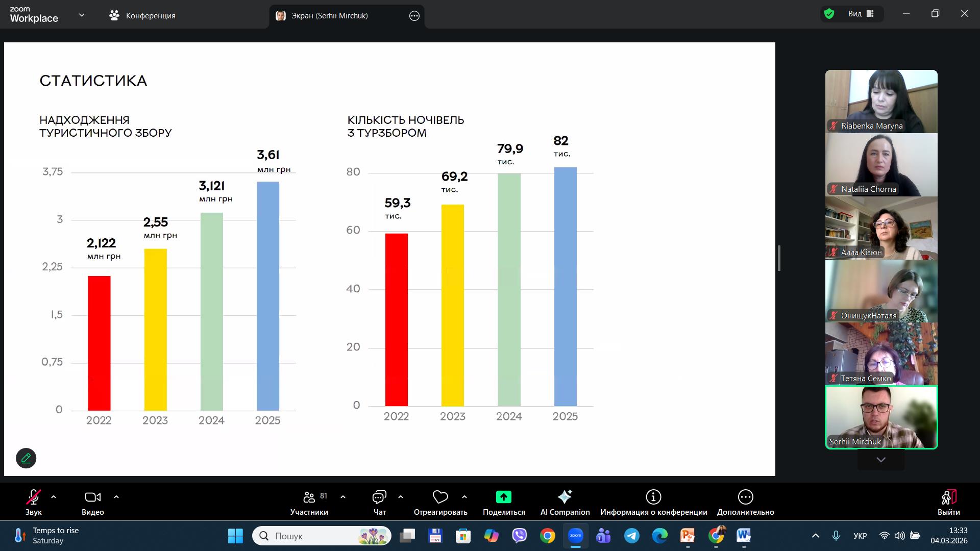Select the Экран (Serhii Mirchuk) tab
This screenshot has height=551, width=980.
[x=329, y=16]
